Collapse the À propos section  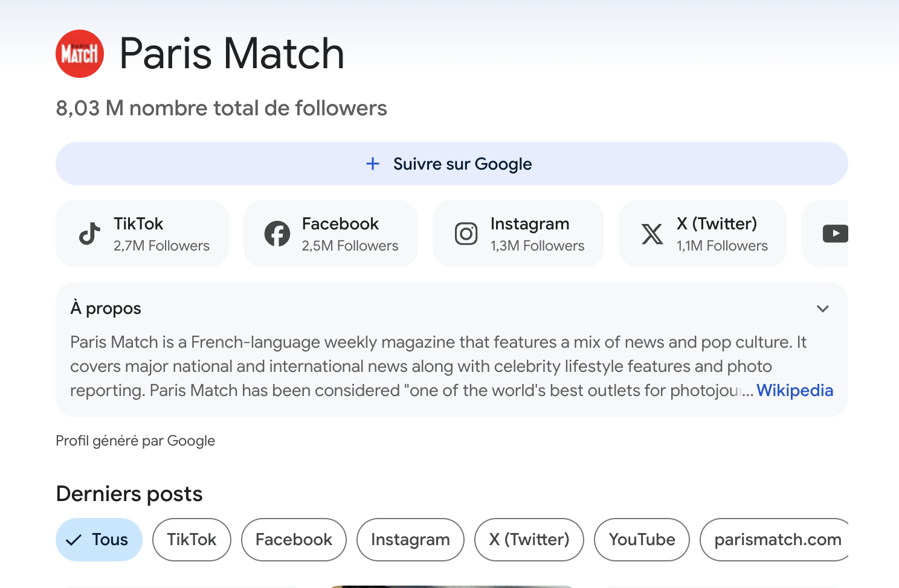tap(822, 308)
